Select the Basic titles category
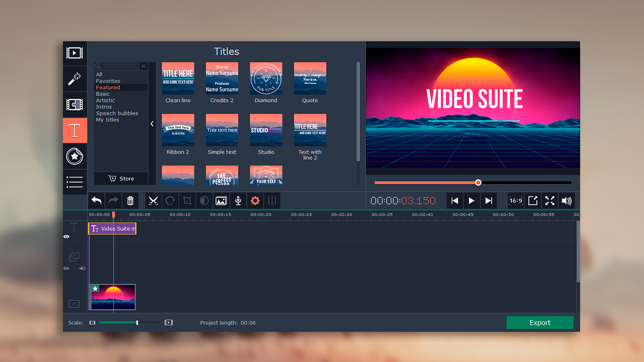The image size is (644, 362). (103, 94)
